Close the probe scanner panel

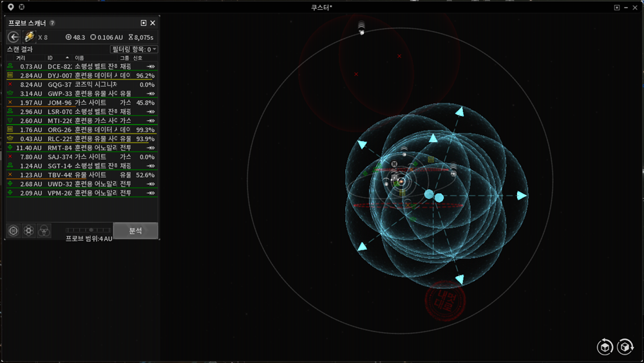tap(153, 23)
